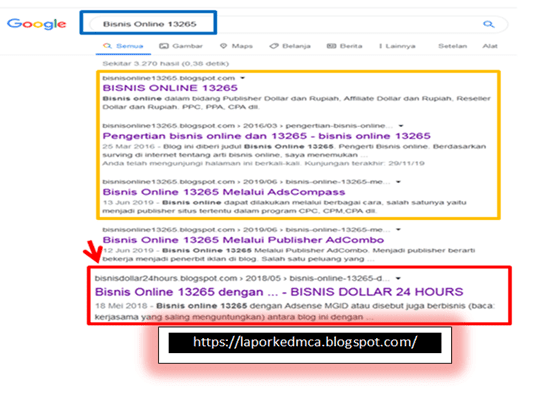
Task: Open the BISNIS ONLINE 13265 result
Action: tap(170, 88)
